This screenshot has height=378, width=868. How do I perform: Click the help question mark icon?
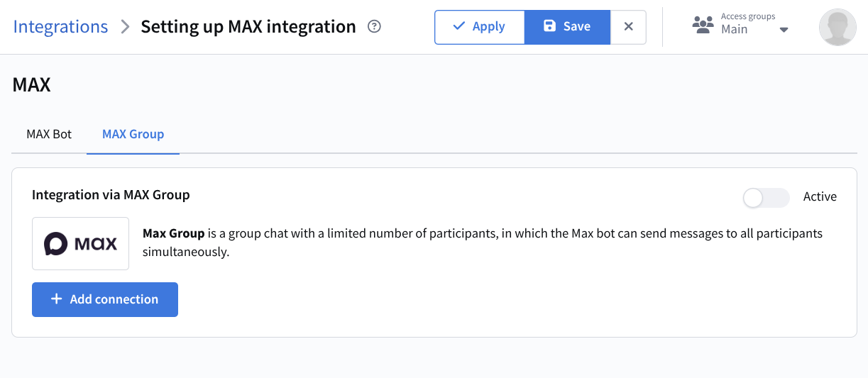[375, 27]
